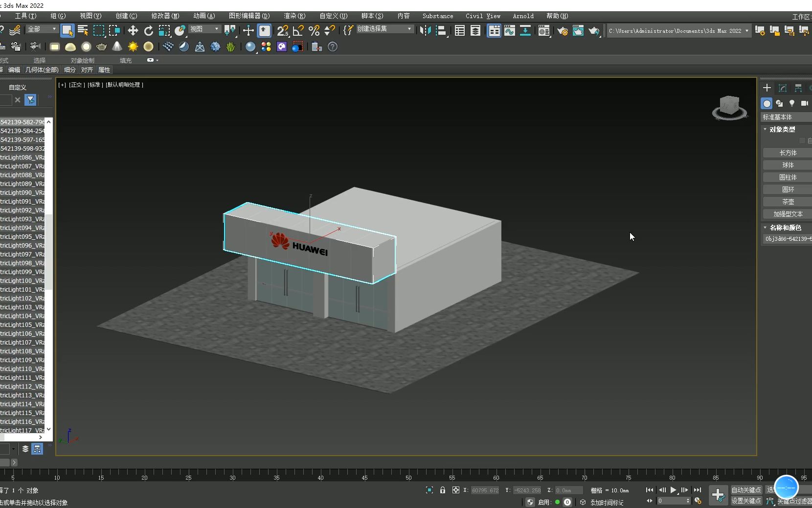
Task: Select 'tricLight100_VRa' in scene list
Action: coord(23,280)
